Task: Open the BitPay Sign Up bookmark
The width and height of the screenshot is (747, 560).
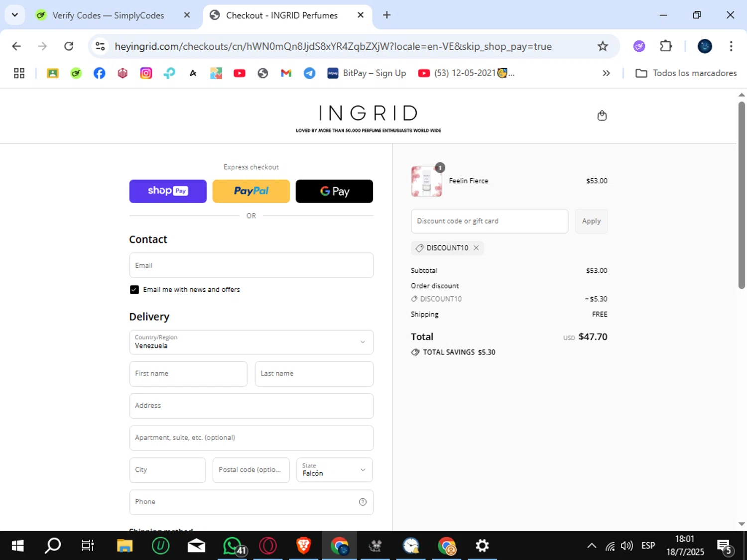Action: pos(367,73)
